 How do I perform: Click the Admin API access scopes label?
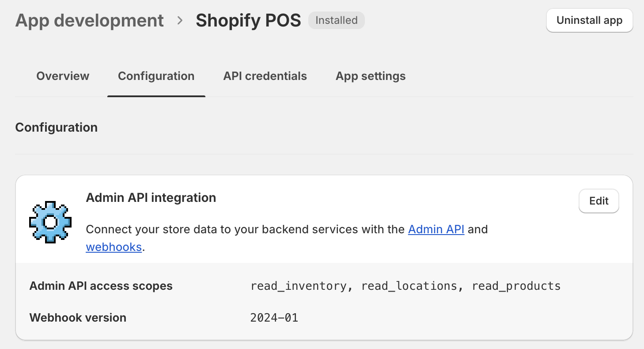tap(101, 286)
